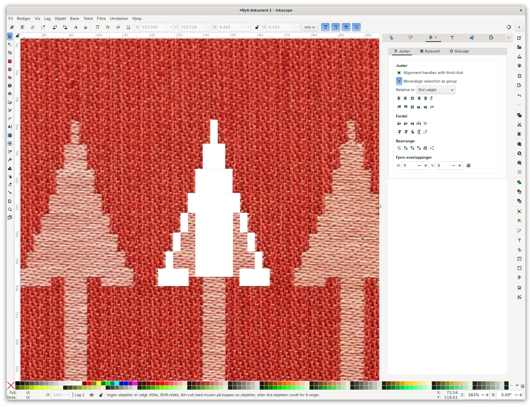Select the Text tool
532x407 pixels.
[x=10, y=127]
